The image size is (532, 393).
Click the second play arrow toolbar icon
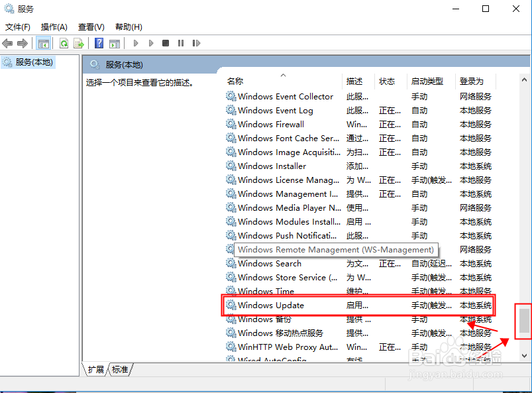click(x=151, y=43)
